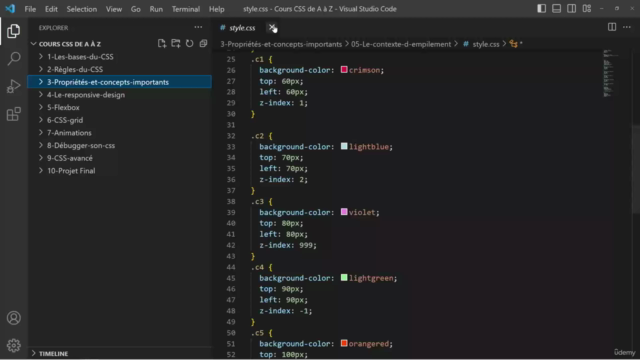Click the New Folder icon in explorer
This screenshot has width=640, height=360.
click(x=176, y=44)
